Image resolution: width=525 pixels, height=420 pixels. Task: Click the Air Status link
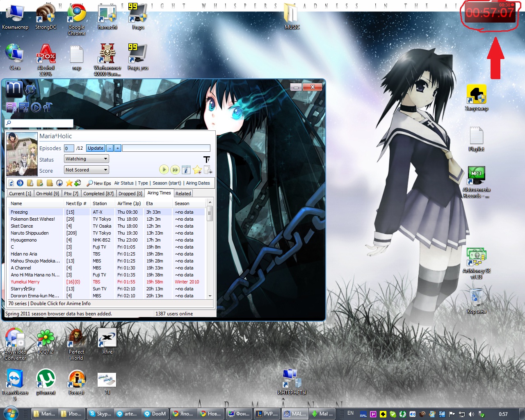124,183
